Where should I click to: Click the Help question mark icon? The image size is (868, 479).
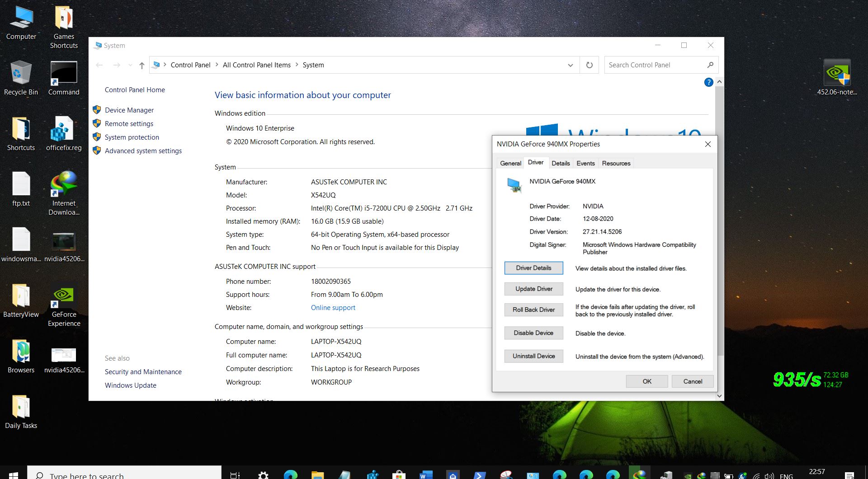coord(708,82)
